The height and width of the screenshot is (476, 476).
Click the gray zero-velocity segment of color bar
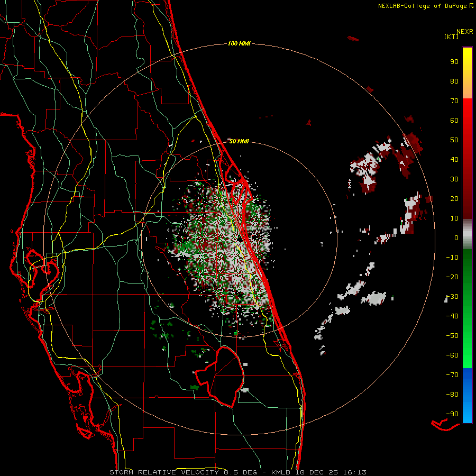click(467, 234)
